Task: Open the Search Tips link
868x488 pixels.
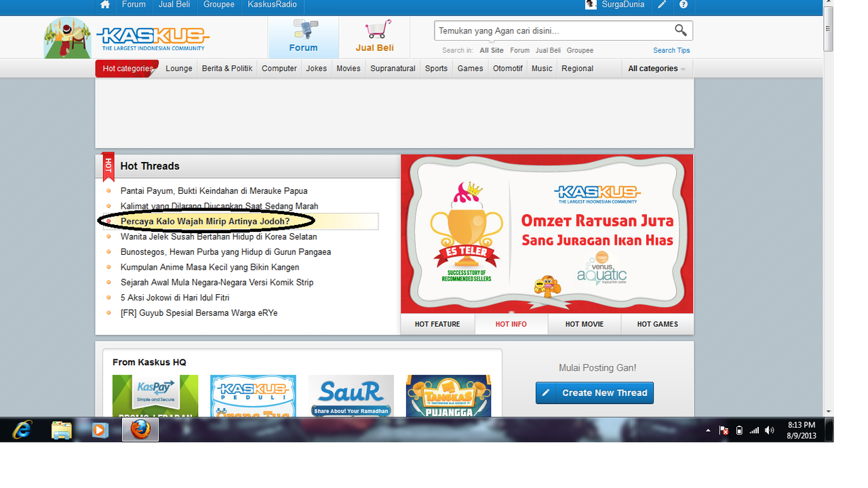Action: [x=671, y=50]
